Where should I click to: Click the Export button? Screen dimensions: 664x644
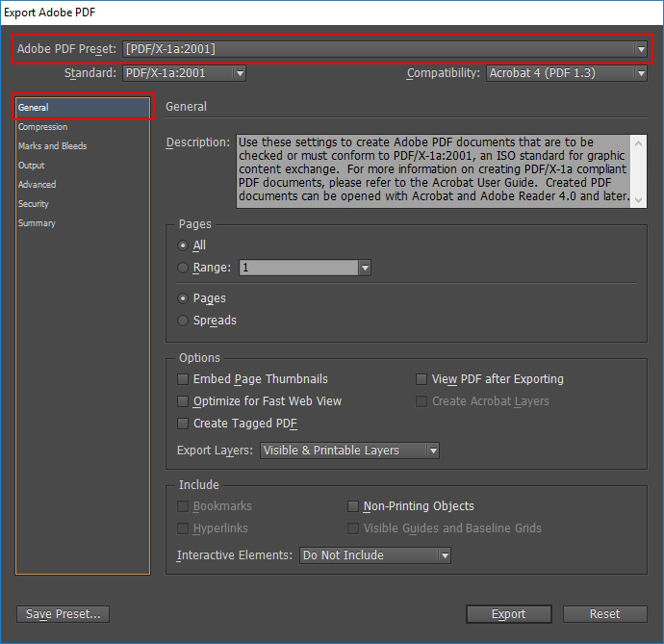pos(509,614)
